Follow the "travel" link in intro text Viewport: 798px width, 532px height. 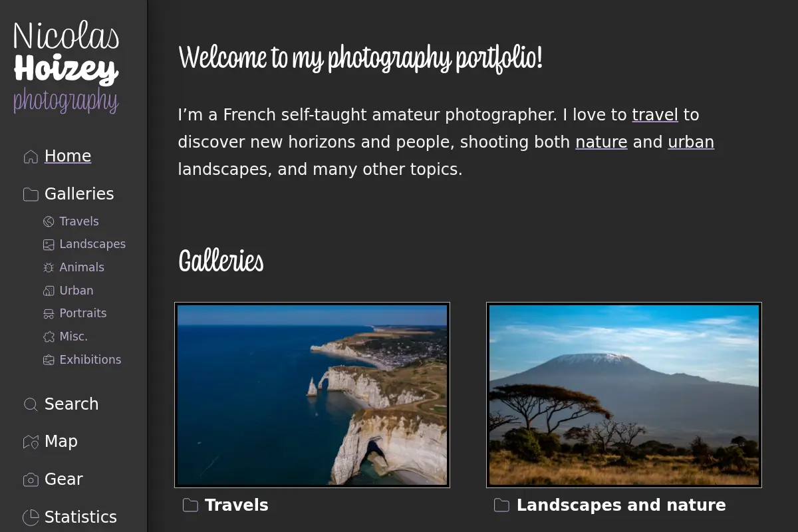tap(655, 115)
